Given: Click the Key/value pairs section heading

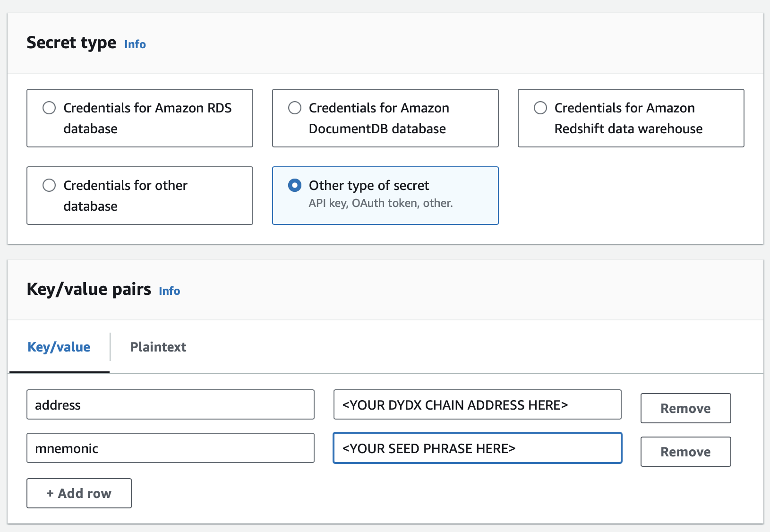Looking at the screenshot, I should pyautogui.click(x=89, y=289).
